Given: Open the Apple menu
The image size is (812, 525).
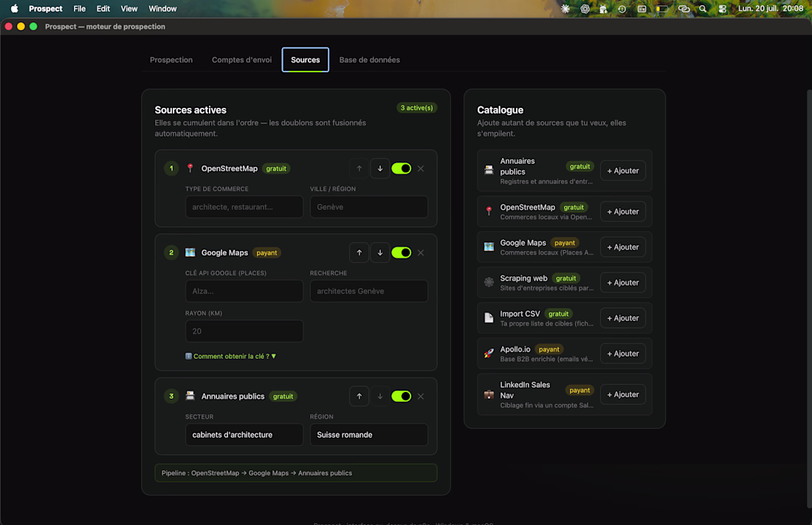Looking at the screenshot, I should click(x=15, y=8).
